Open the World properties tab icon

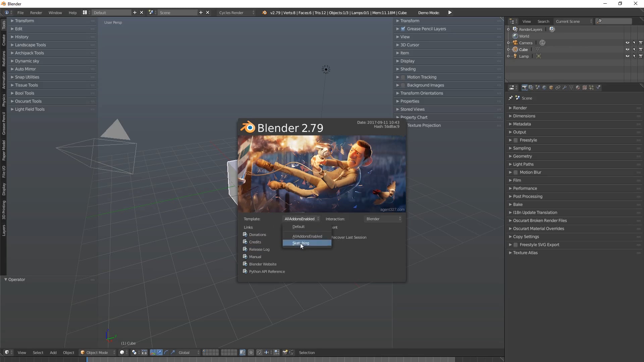544,87
